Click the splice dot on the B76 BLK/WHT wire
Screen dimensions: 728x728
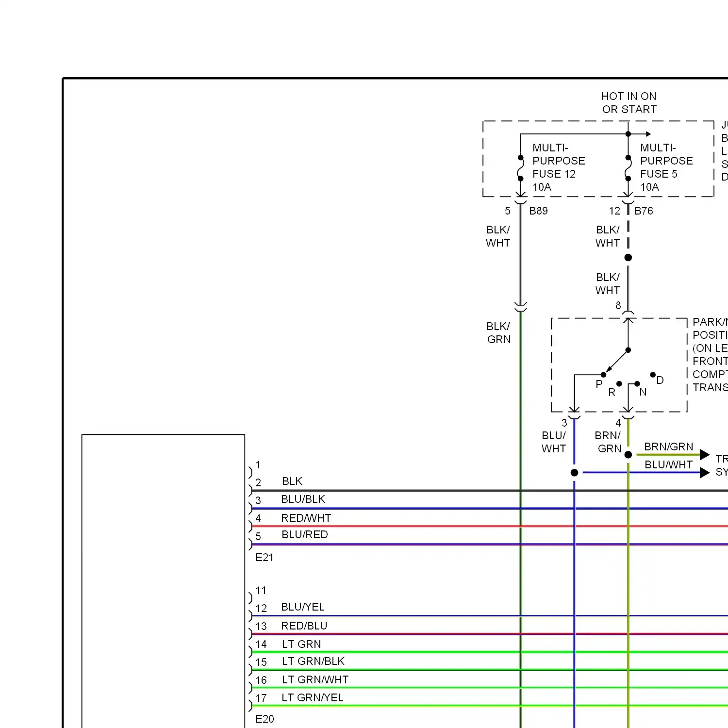628,258
